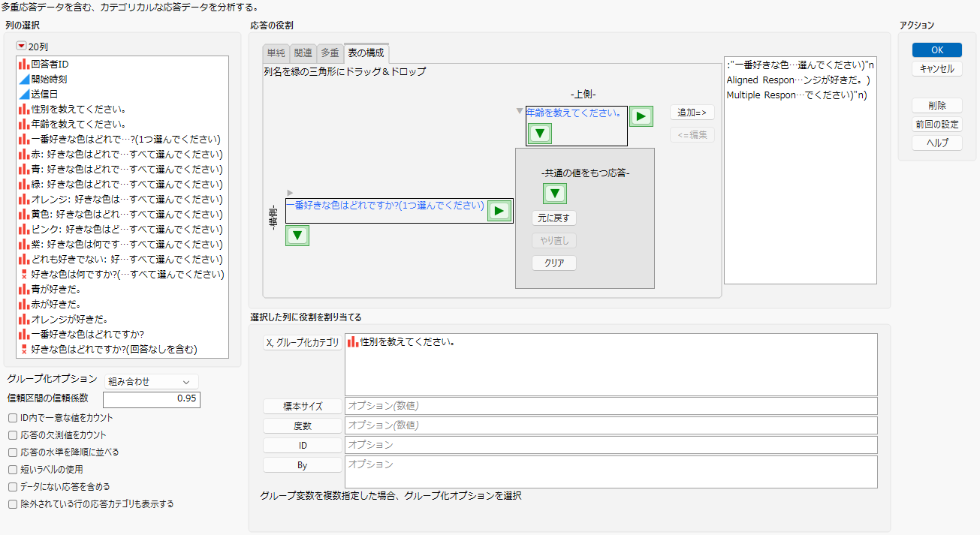980x535 pixels.
Task: Click the red bar icon in the X, グループ化カテゴリ box
Action: pyautogui.click(x=353, y=342)
